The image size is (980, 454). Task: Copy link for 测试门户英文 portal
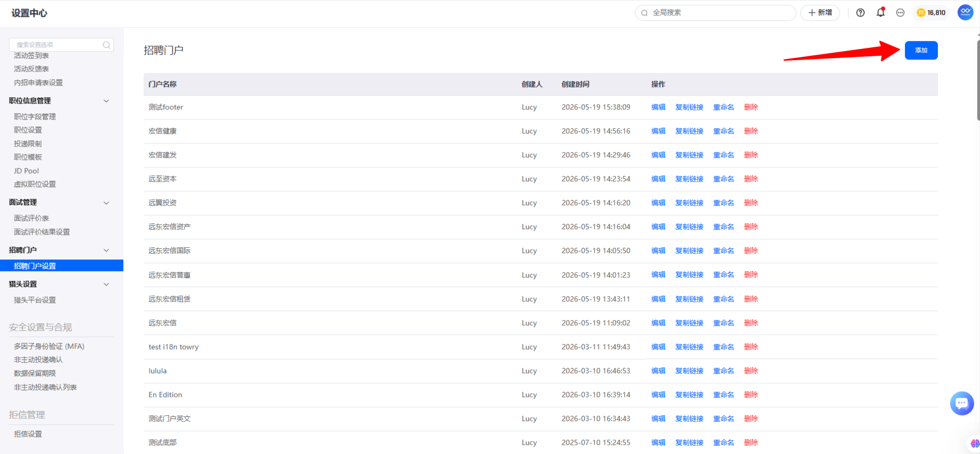coord(689,419)
